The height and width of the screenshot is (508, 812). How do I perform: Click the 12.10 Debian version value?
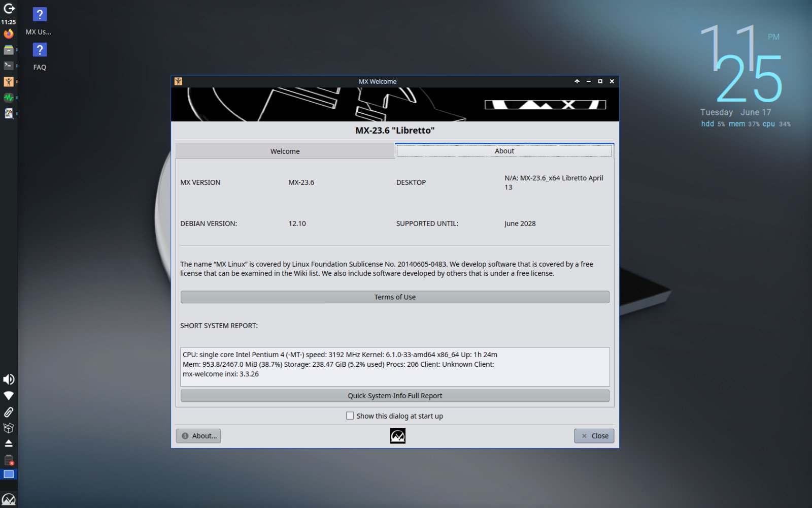297,224
